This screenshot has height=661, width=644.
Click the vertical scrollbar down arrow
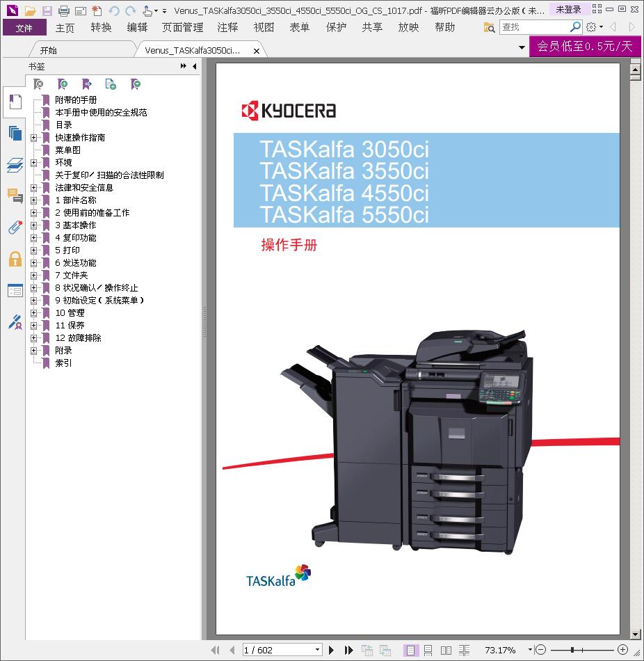click(635, 634)
